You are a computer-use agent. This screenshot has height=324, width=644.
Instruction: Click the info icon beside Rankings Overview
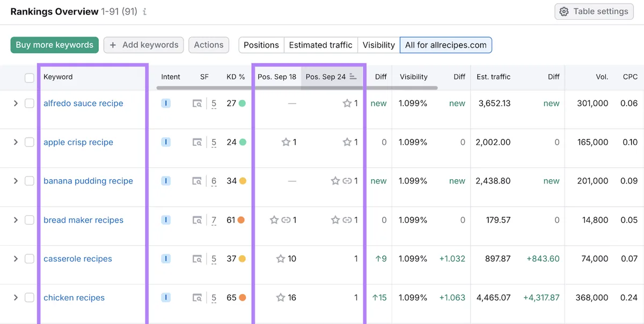(145, 12)
